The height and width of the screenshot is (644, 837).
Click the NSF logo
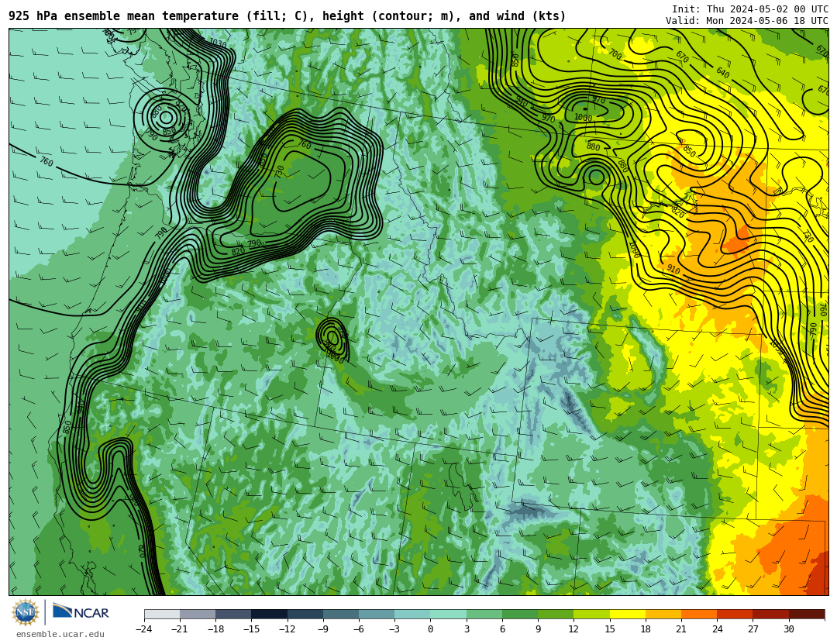[26, 612]
